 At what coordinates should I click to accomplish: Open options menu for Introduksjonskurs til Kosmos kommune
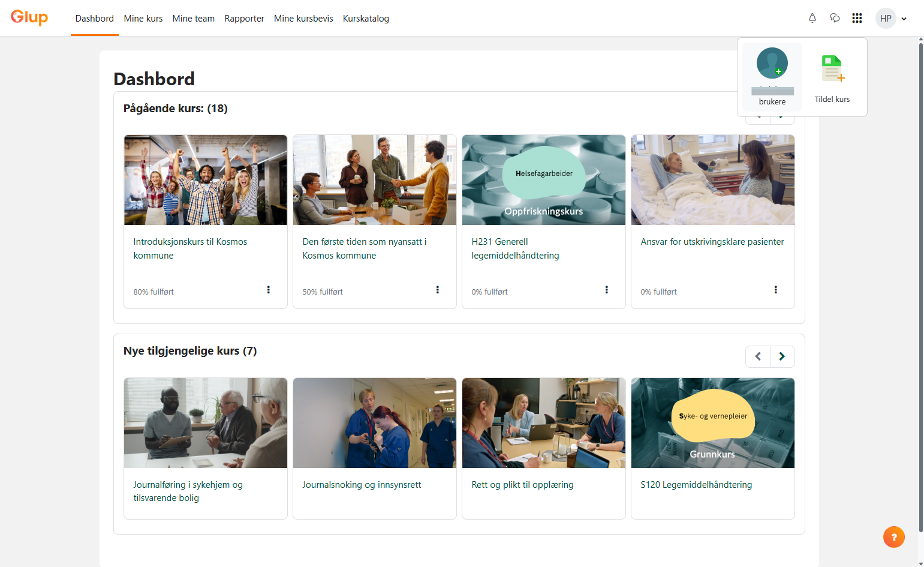(x=268, y=290)
